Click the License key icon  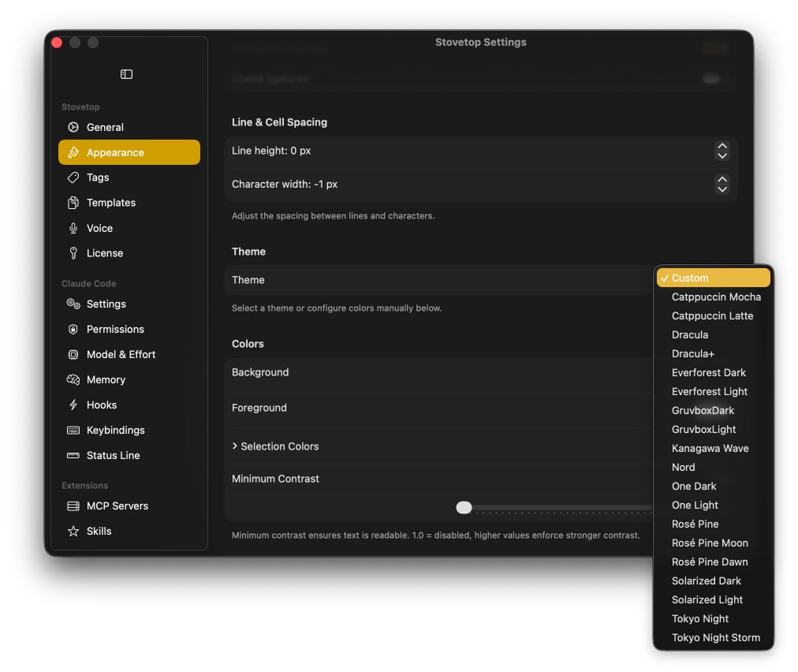(73, 253)
